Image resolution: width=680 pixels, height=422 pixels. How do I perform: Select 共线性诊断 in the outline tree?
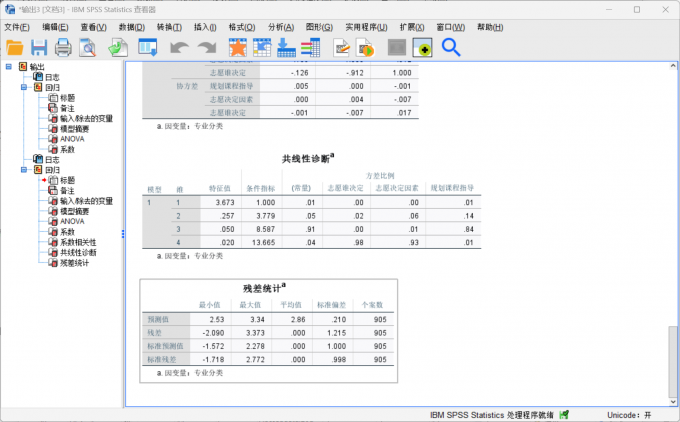(80, 253)
